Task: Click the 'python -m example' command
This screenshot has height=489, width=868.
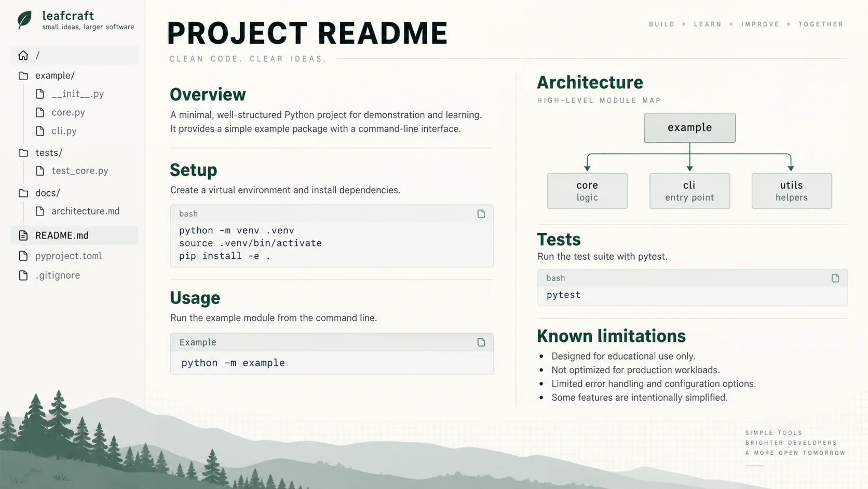Action: point(233,363)
